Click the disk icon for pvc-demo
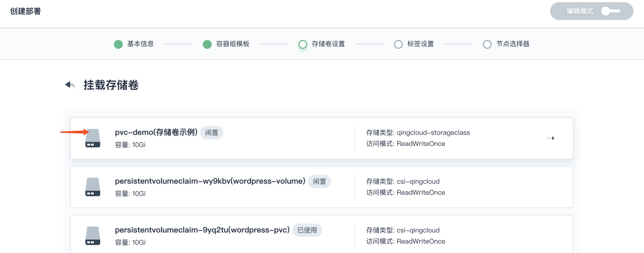 [93, 138]
